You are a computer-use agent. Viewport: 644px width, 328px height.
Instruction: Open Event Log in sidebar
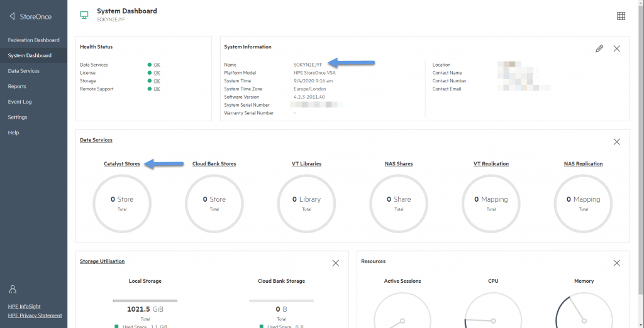pos(34,102)
